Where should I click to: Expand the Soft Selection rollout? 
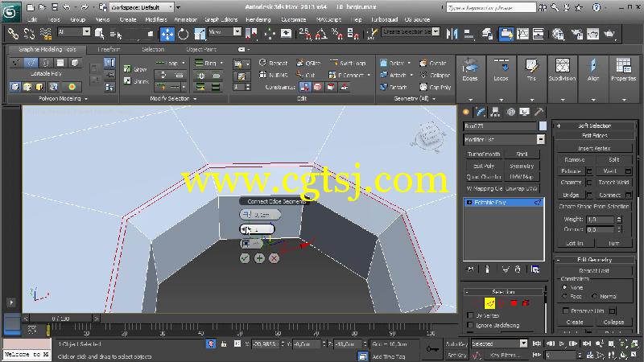click(594, 125)
